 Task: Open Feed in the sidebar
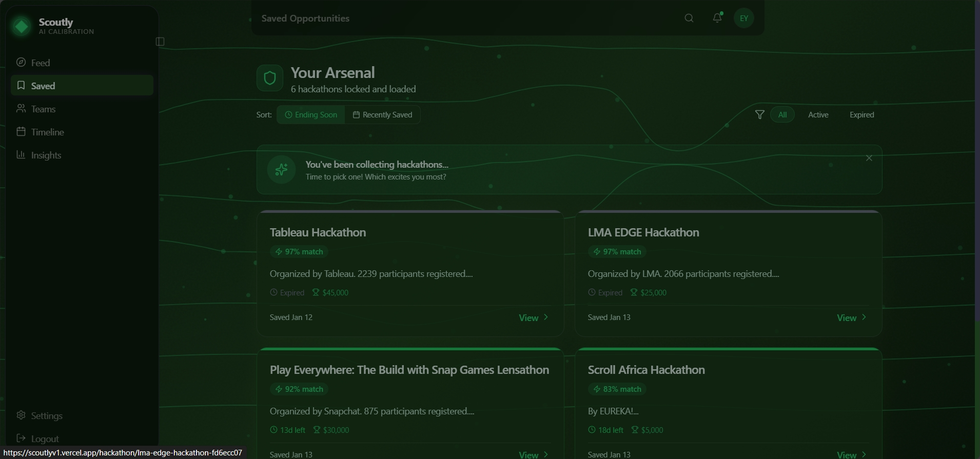point(40,63)
